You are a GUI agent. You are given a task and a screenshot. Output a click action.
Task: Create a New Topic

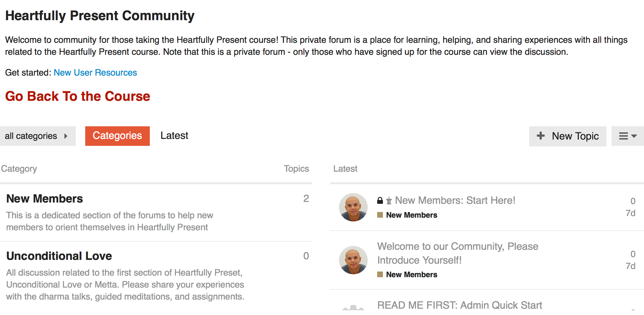[x=568, y=136]
